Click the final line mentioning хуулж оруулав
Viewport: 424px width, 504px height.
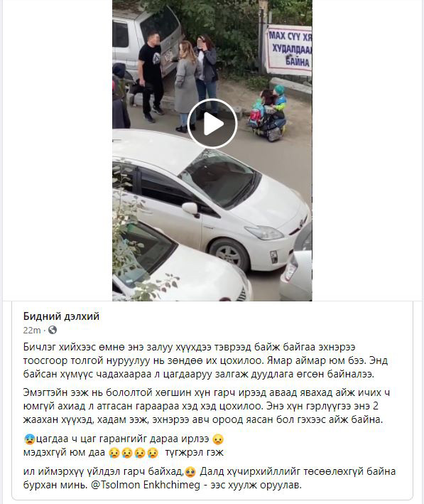click(x=163, y=485)
